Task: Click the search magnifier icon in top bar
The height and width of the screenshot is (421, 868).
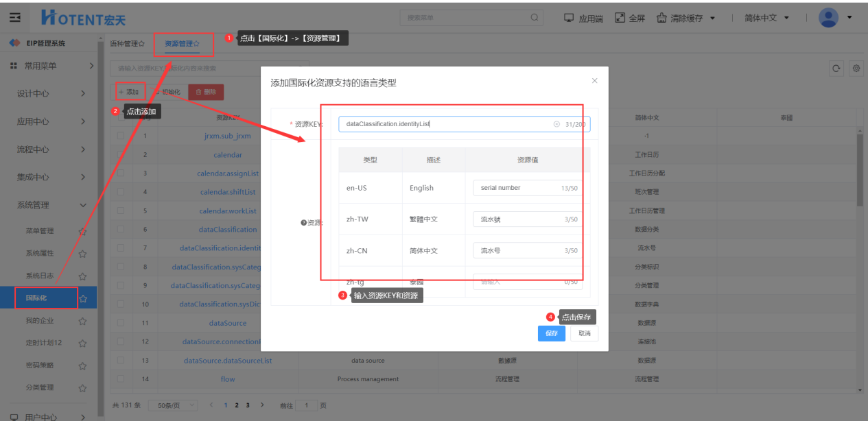Action: (x=534, y=18)
